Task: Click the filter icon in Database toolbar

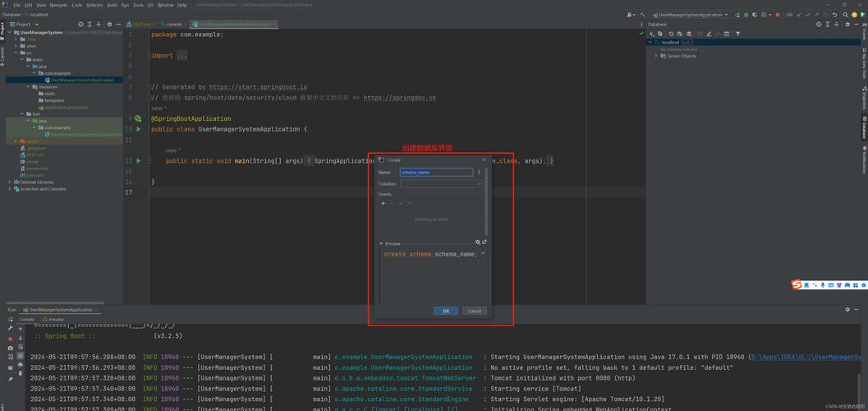Action: pyautogui.click(x=737, y=34)
